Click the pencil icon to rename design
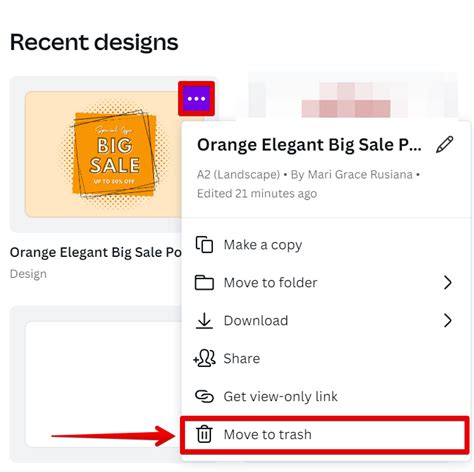 pos(445,144)
